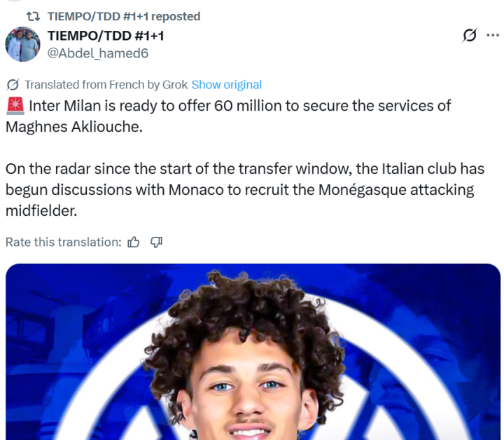Show original French text of the post

227,85
